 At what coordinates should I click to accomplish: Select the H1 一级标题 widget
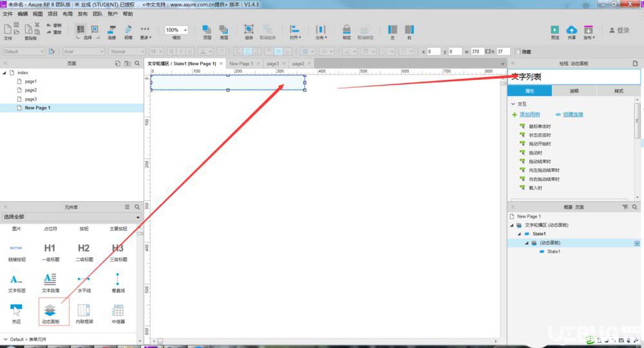click(x=50, y=251)
